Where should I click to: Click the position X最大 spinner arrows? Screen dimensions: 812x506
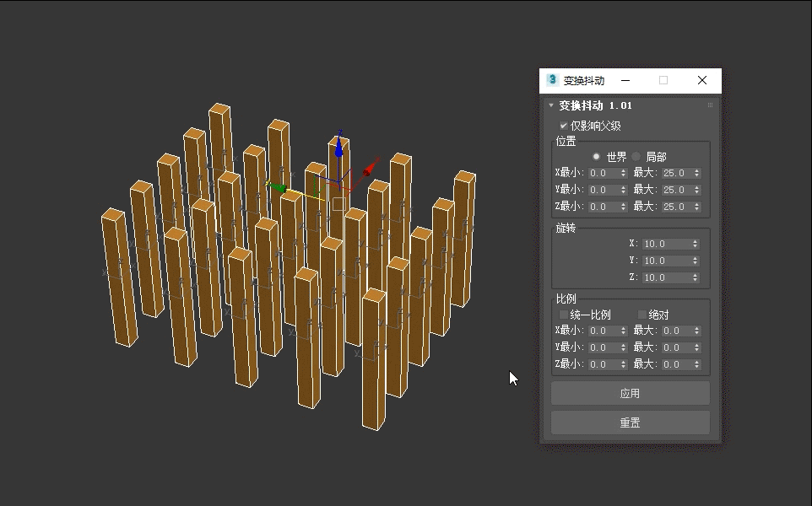pyautogui.click(x=696, y=173)
